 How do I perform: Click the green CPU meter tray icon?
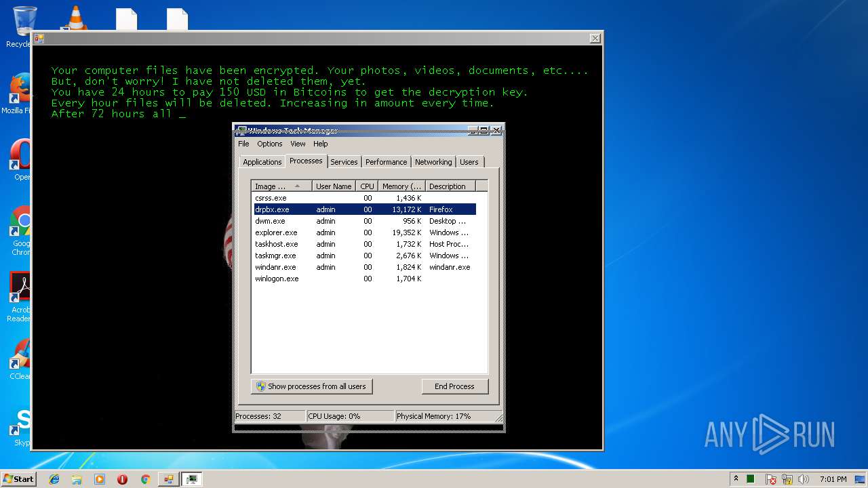tap(751, 479)
